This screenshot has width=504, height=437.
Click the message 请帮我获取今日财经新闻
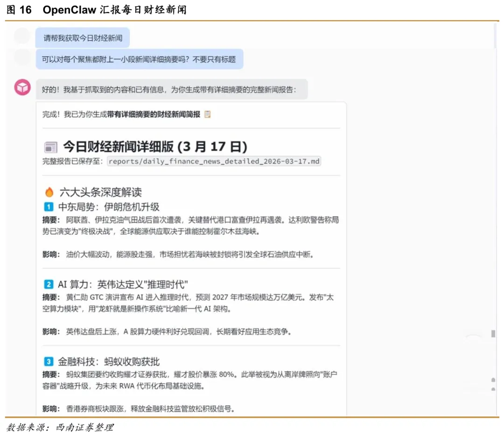click(83, 38)
